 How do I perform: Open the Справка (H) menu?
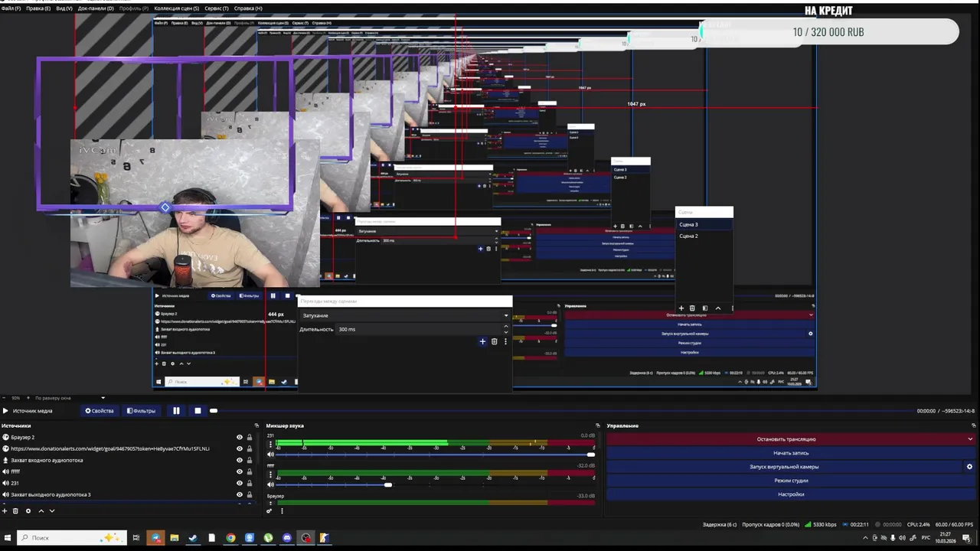[x=248, y=8]
